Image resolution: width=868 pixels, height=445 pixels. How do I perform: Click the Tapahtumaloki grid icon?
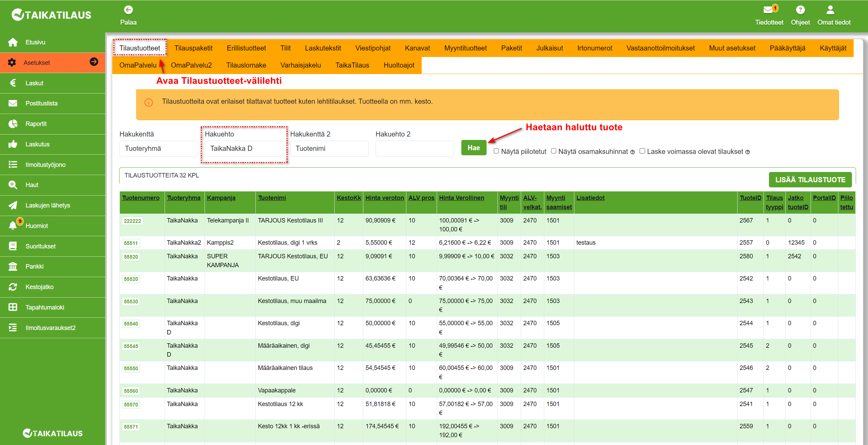pos(13,307)
